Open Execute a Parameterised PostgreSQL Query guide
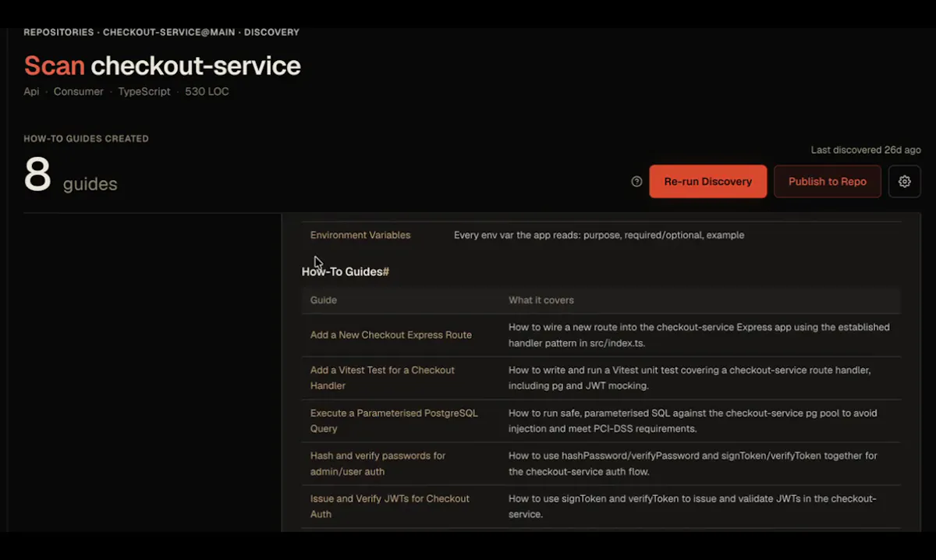This screenshot has height=560, width=936. pyautogui.click(x=394, y=421)
